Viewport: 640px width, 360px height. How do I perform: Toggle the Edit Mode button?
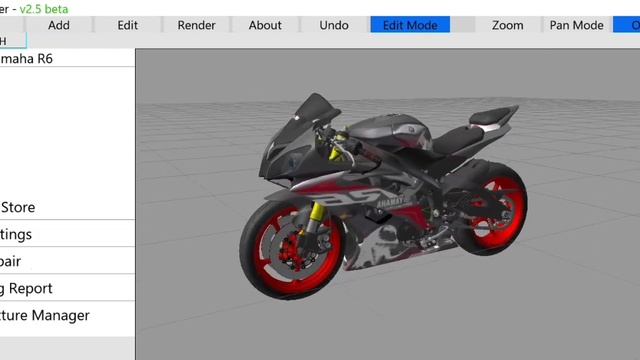(410, 25)
